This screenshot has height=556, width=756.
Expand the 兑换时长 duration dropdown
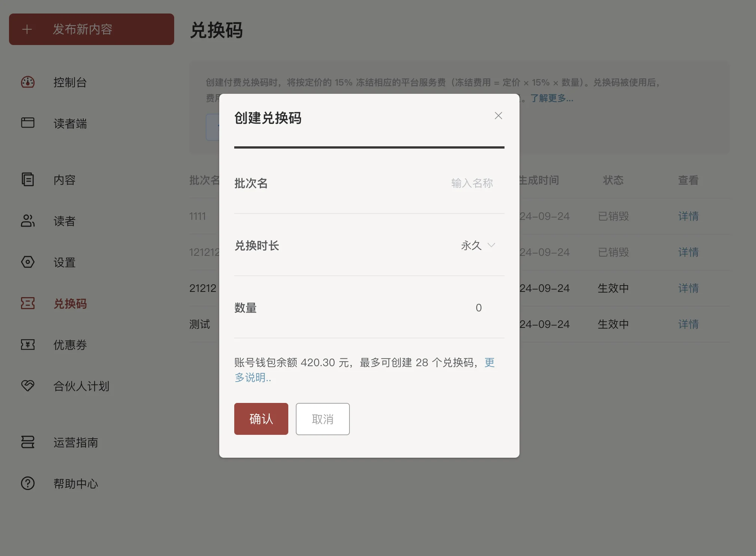pos(471,245)
